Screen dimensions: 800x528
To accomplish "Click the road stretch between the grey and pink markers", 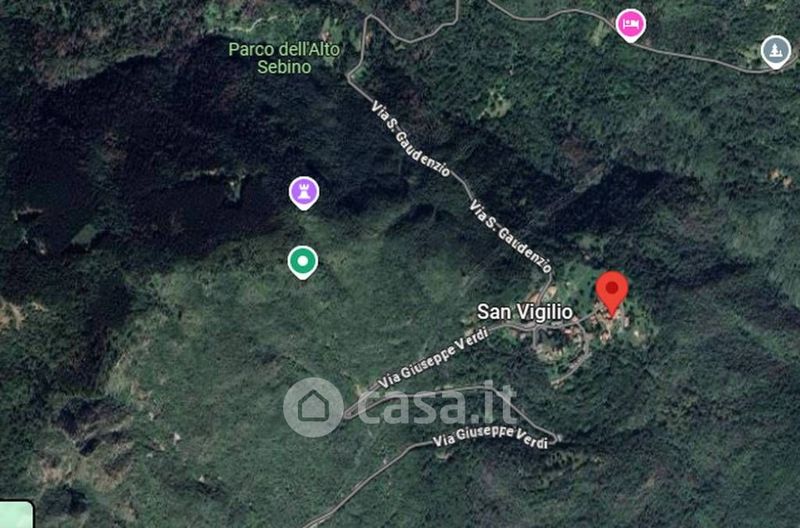I will [704, 59].
